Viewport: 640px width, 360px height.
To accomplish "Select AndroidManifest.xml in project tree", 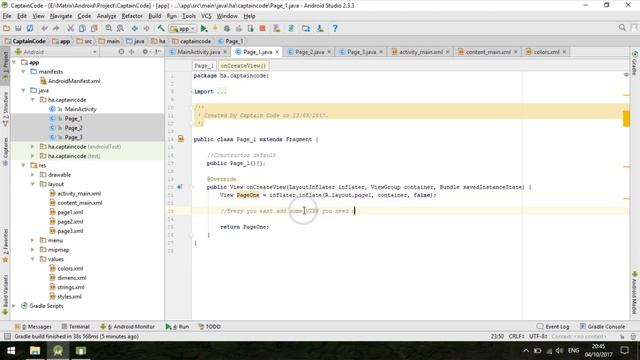I will click(74, 81).
